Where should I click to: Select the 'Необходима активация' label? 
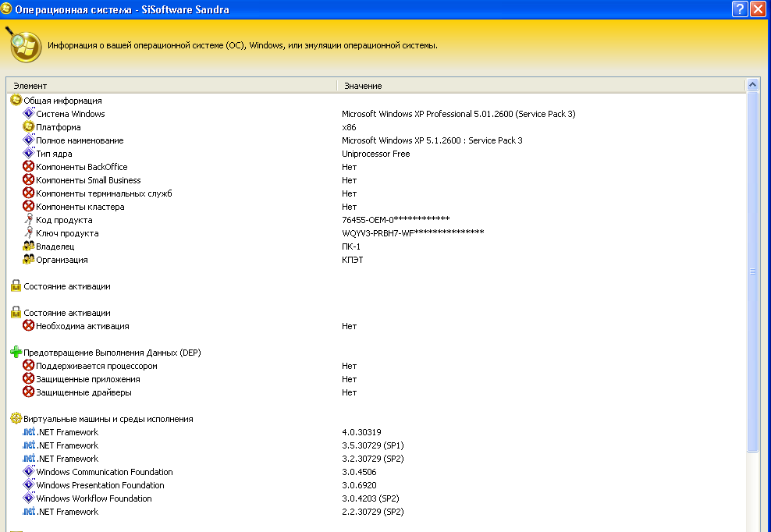point(83,327)
